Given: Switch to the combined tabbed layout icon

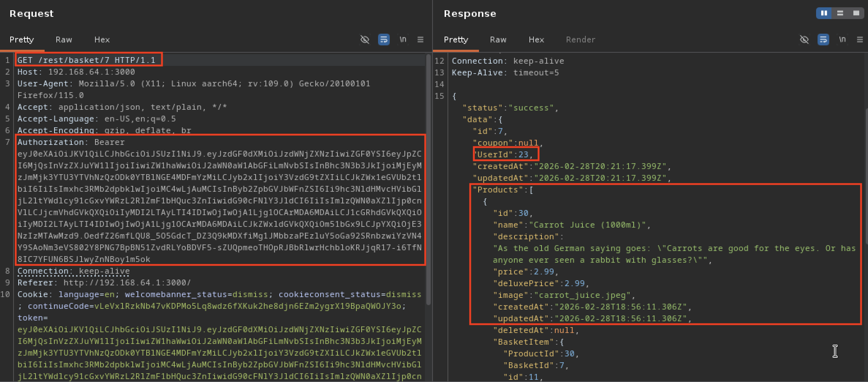Looking at the screenshot, I should point(856,13).
